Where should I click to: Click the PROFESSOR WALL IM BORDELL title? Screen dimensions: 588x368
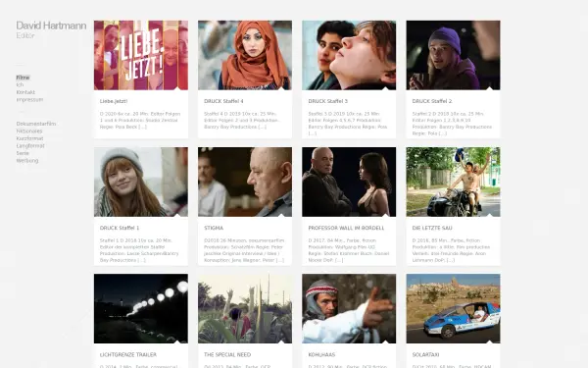346,228
